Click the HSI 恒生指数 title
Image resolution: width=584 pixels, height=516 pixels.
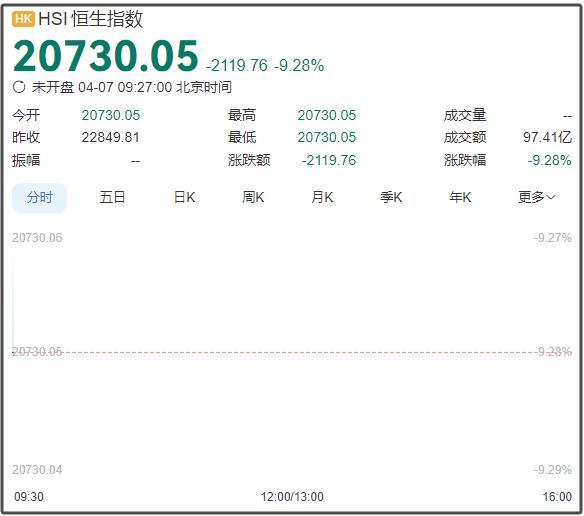coord(91,19)
